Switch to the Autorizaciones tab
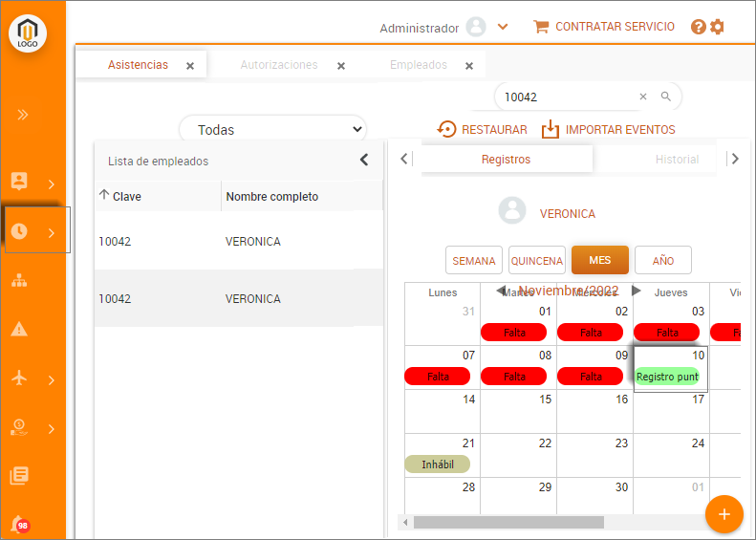 278,65
